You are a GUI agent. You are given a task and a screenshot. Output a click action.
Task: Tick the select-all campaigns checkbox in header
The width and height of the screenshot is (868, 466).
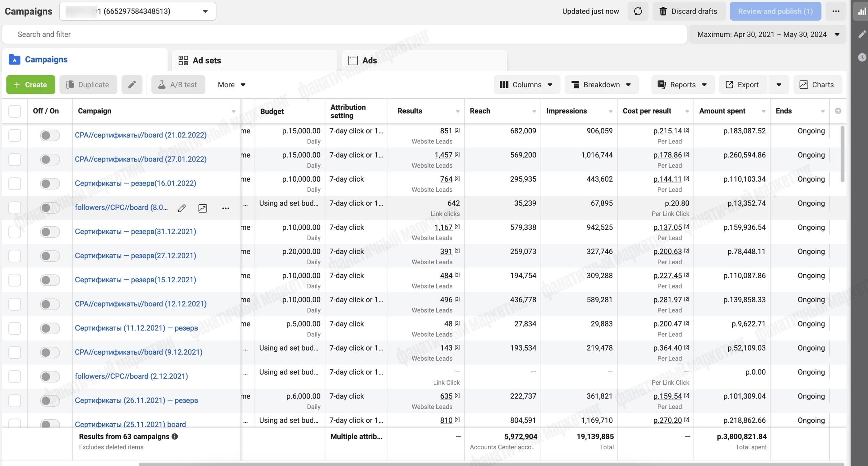pyautogui.click(x=15, y=111)
